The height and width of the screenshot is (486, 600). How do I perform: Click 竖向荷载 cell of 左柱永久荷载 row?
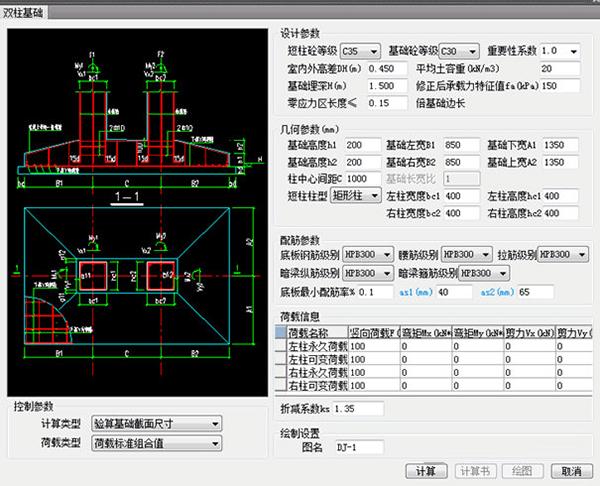(x=374, y=346)
